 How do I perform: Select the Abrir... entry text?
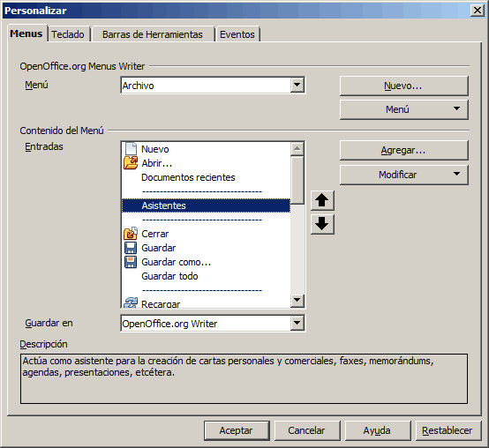click(x=156, y=163)
